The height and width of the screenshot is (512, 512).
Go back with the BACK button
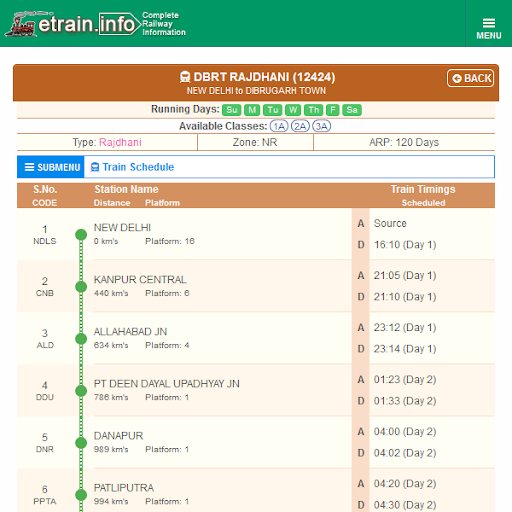coord(470,78)
